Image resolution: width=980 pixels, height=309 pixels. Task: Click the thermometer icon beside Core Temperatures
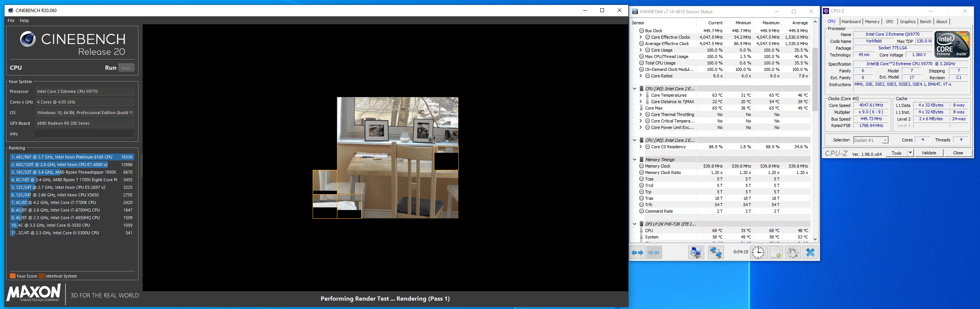point(648,95)
